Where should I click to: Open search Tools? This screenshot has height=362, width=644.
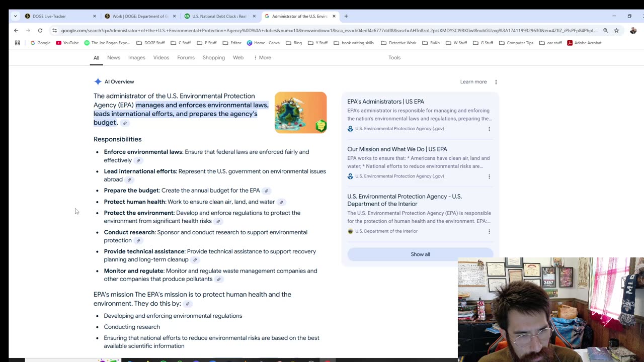click(394, 57)
